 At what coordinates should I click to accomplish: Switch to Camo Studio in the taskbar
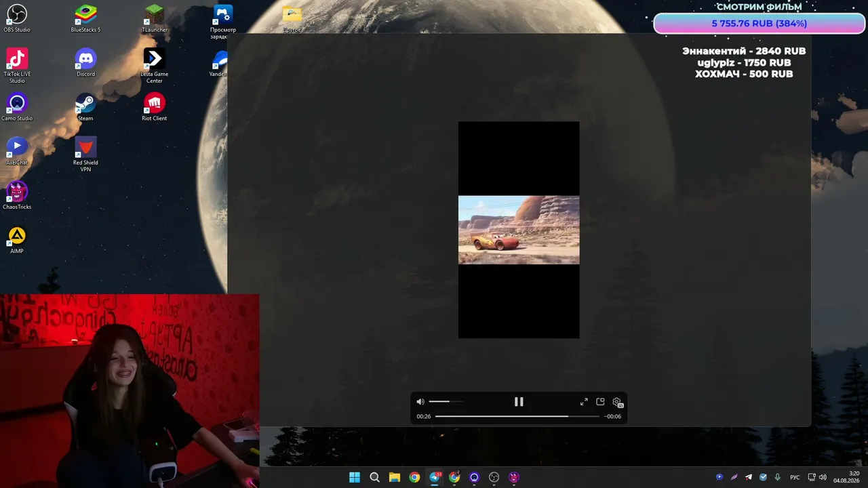coord(474,477)
